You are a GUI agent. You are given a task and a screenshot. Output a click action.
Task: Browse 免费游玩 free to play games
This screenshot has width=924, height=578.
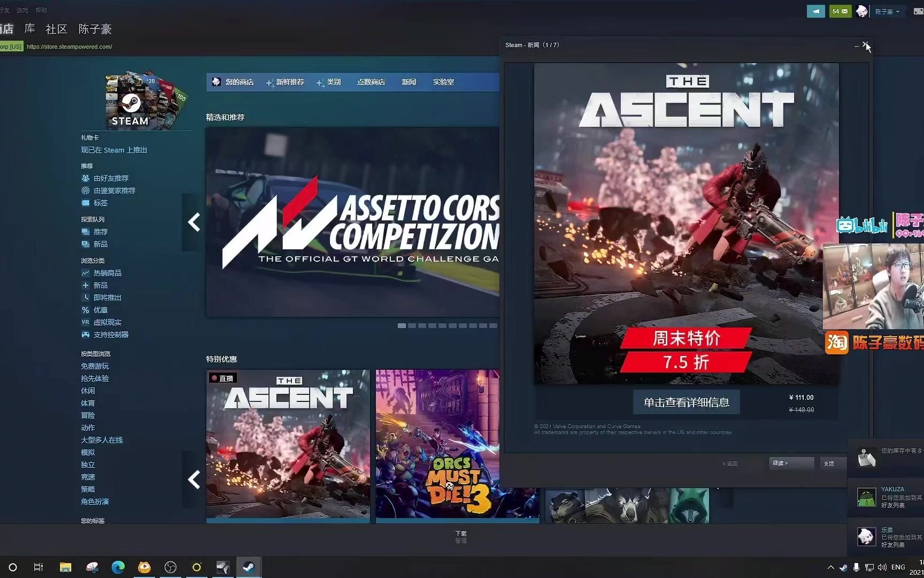click(x=95, y=366)
